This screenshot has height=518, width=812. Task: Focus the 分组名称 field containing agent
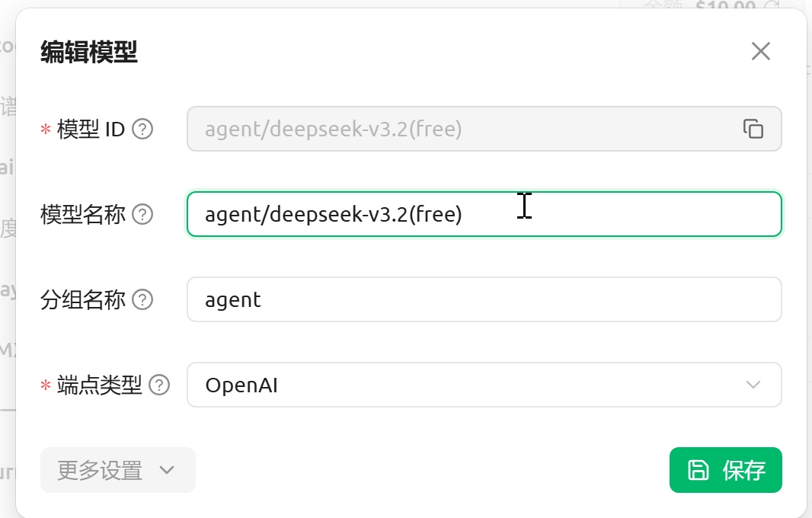[484, 299]
